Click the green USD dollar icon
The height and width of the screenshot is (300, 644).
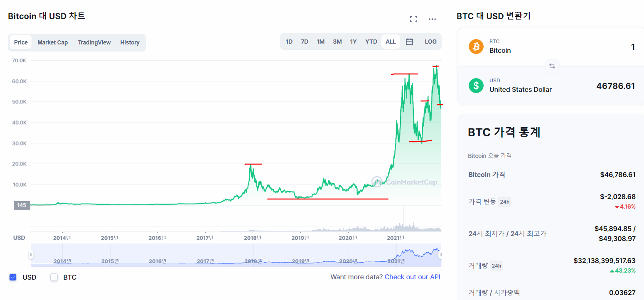pyautogui.click(x=476, y=86)
